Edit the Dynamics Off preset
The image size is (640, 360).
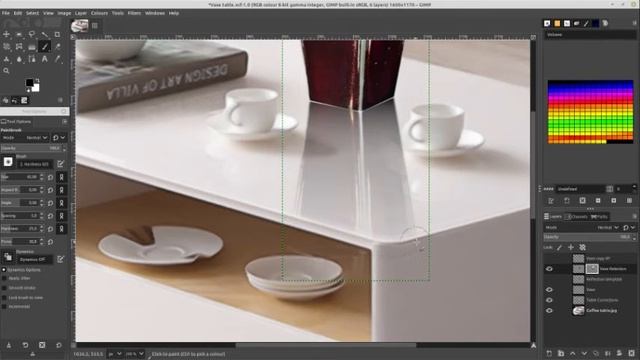tap(60, 259)
